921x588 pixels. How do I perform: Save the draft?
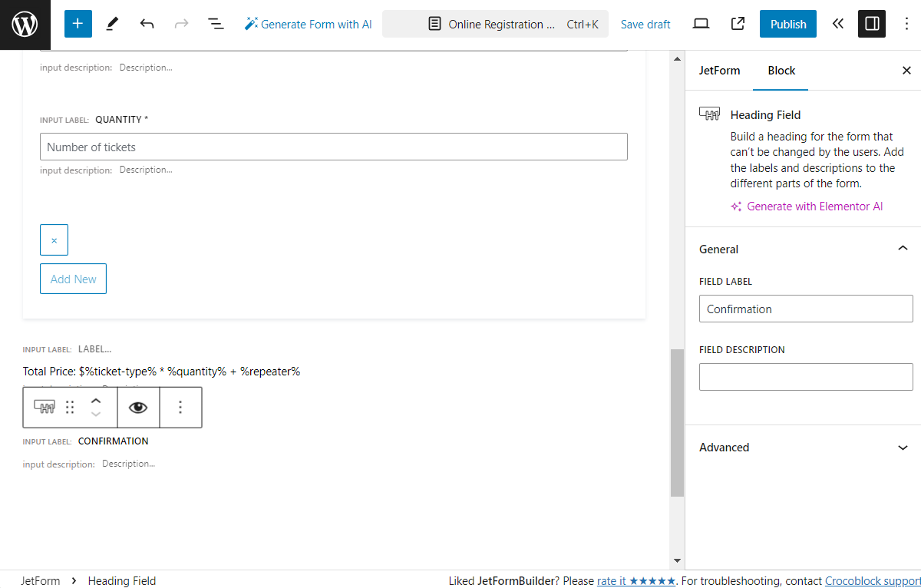[x=645, y=24]
